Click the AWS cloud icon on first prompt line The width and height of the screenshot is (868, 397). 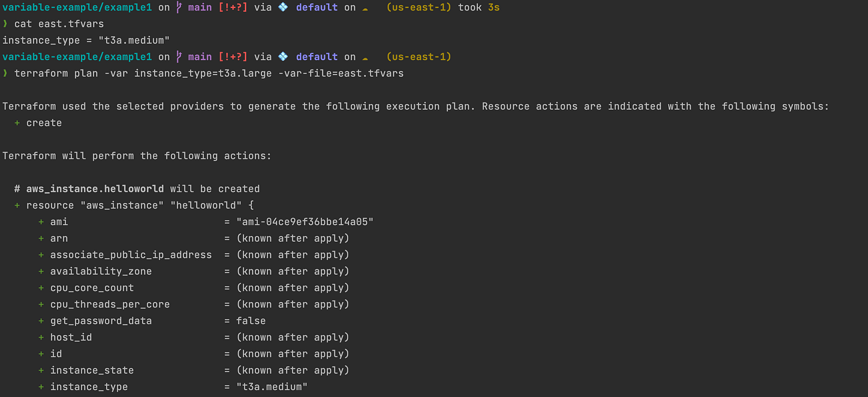[x=365, y=9]
